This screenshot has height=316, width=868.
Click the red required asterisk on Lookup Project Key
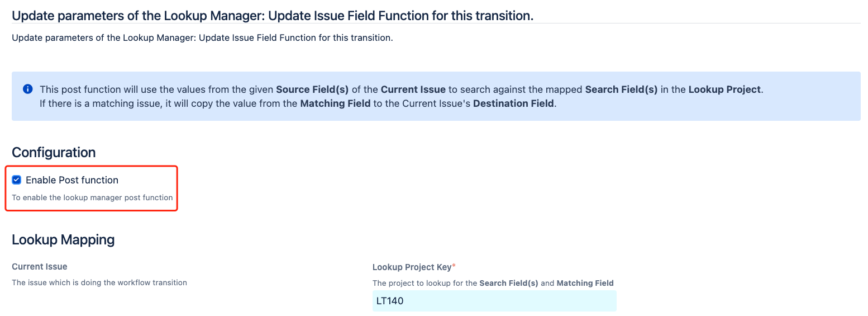454,266
